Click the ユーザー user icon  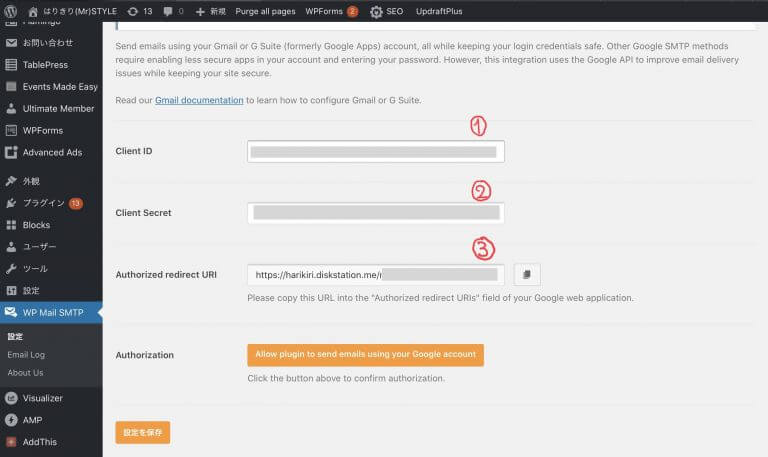click(x=11, y=247)
